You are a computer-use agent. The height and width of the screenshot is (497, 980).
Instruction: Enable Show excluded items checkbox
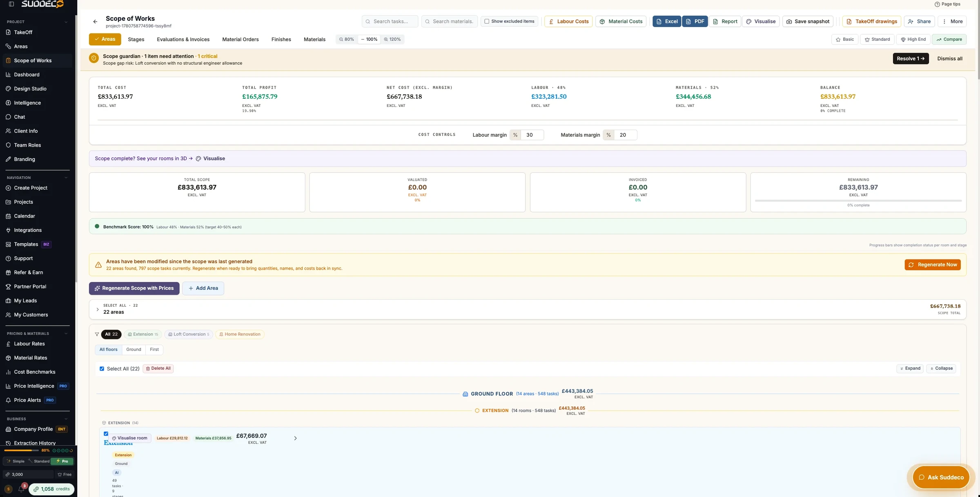click(487, 21)
